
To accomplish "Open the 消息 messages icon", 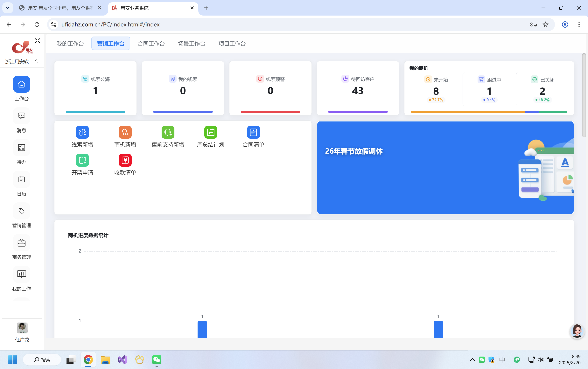I will point(21,116).
